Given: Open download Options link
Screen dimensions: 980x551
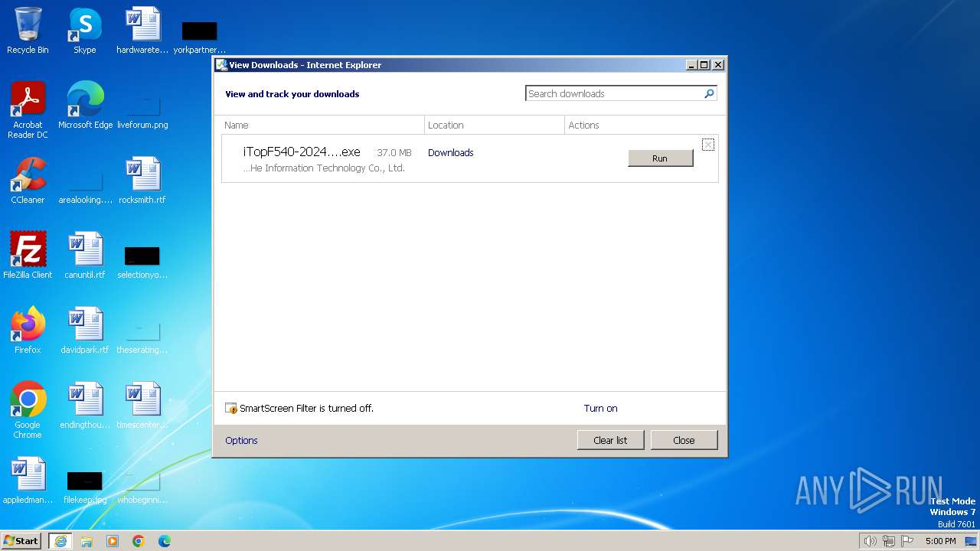Looking at the screenshot, I should coord(241,440).
